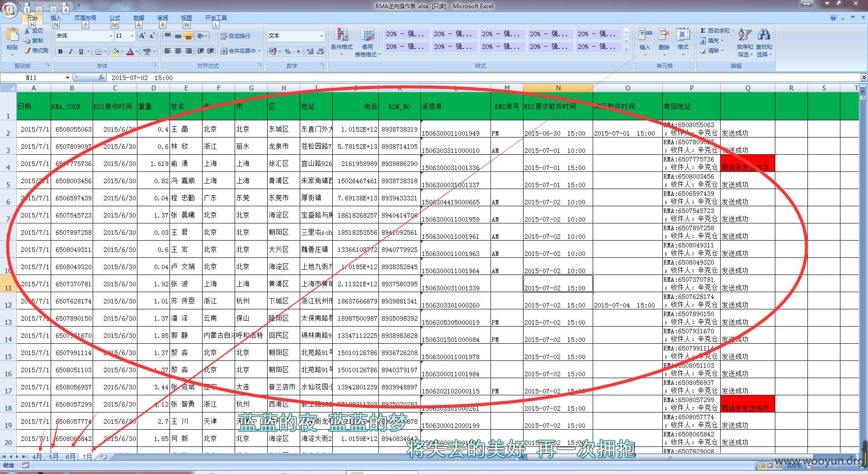This screenshot has width=868, height=474.
Task: Expand the cell styles gallery
Action: click(x=626, y=50)
